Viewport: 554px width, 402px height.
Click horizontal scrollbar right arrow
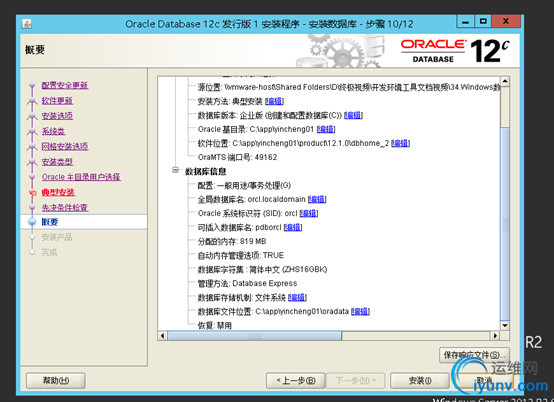[495, 336]
